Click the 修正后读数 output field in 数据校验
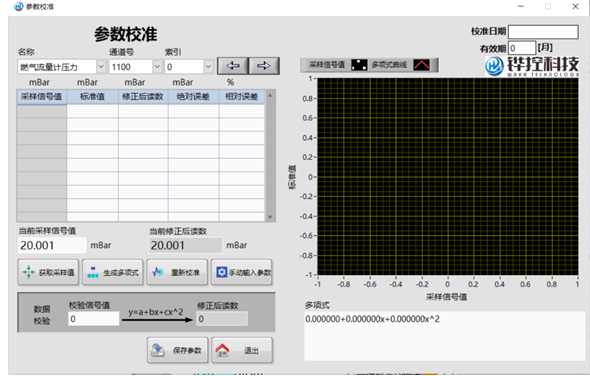The height and width of the screenshot is (376, 590). tap(222, 319)
